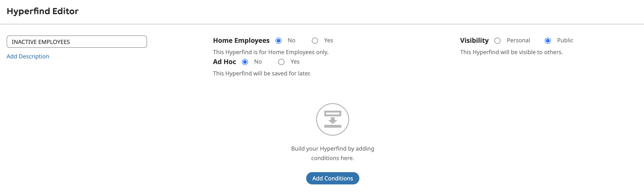Click text 'This Hyperfind will be visible to others'
Screen dimensions: 644x192
(x=511, y=52)
